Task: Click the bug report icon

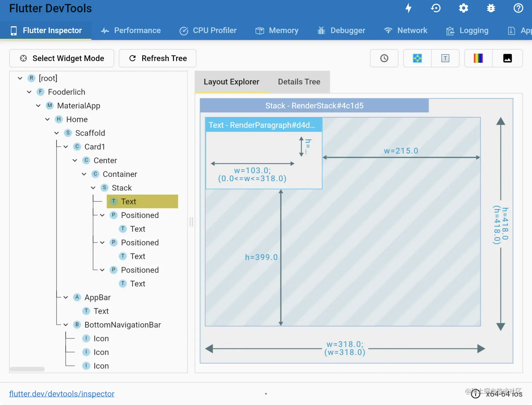Action: 491,8
